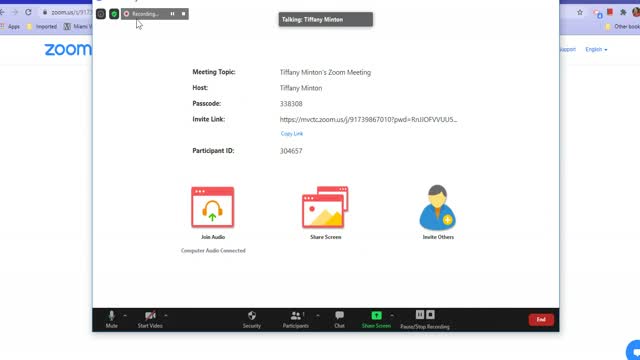Click green Share Screen in meeting toolbar

(376, 320)
